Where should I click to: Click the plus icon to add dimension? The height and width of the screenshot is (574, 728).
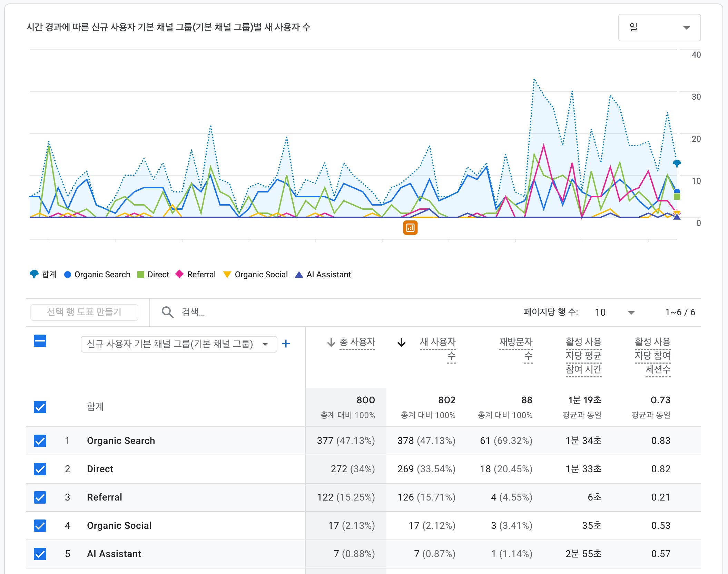[x=286, y=344]
